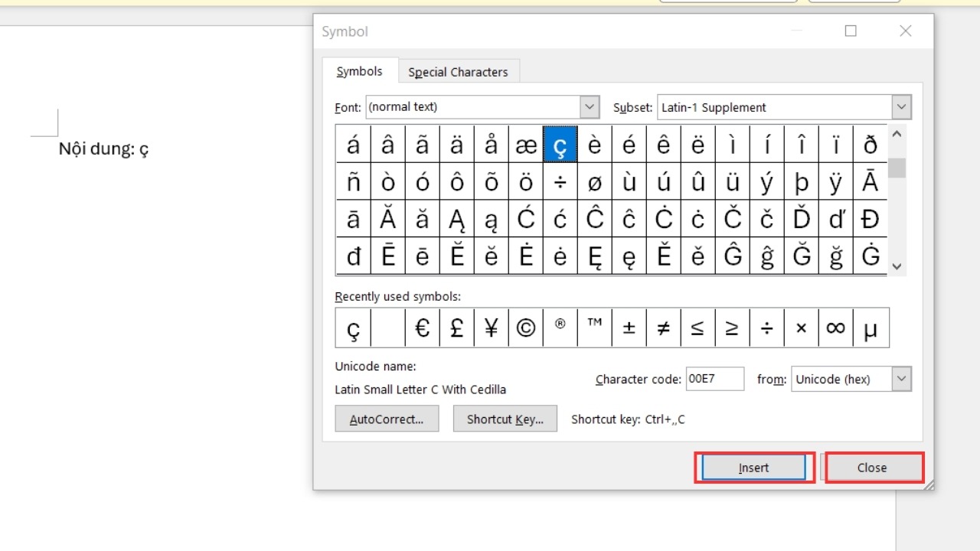Choose the Ą character with ogonek

(x=456, y=219)
